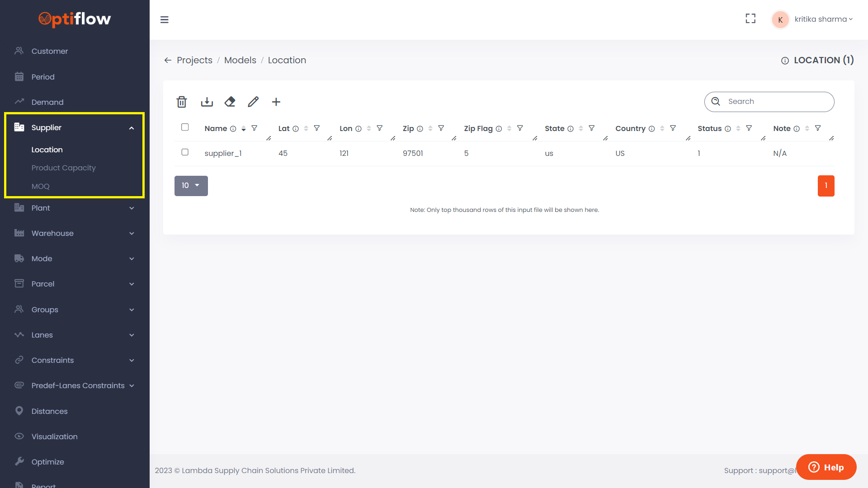Screen dimensions: 868x488
Task: Clear table contents with eraser icon
Action: click(230, 102)
